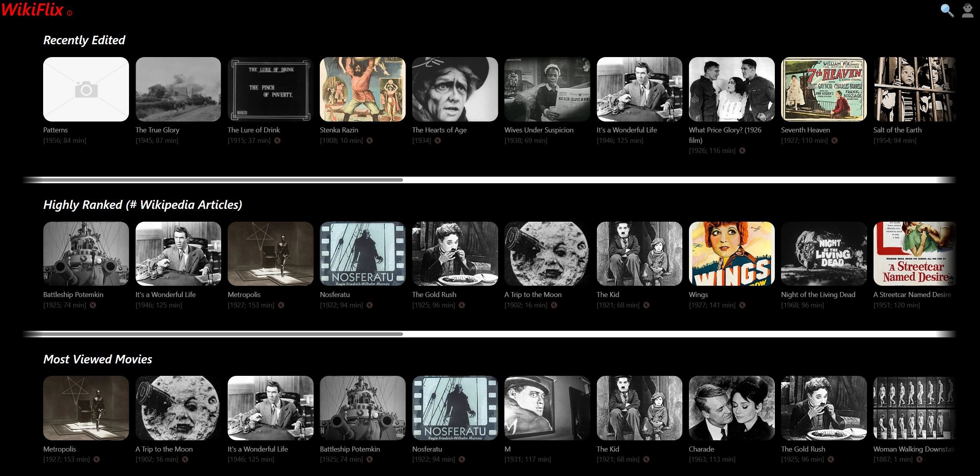Viewport: 980px width, 476px height.
Task: Select The True Glory thumbnail
Action: pos(178,89)
